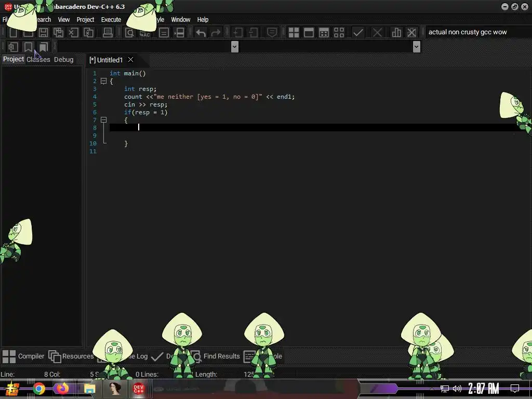The image size is (532, 399).
Task: Click the Close All files toolbar icon
Action: [x=88, y=33]
